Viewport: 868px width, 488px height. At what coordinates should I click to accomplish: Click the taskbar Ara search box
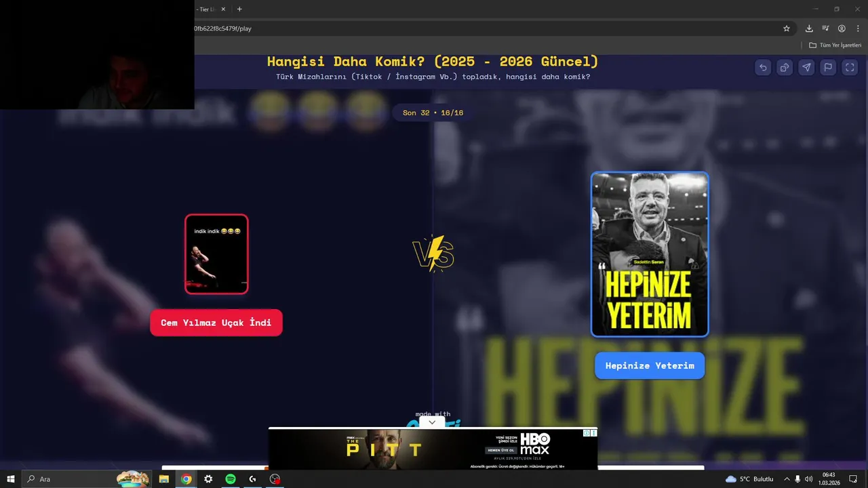(87, 479)
